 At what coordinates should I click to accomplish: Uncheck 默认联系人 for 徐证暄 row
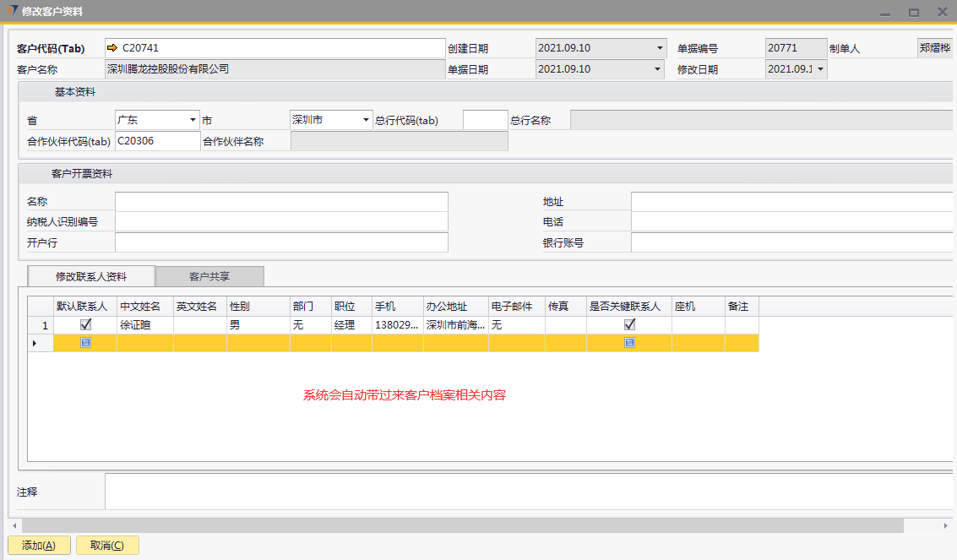[x=84, y=324]
